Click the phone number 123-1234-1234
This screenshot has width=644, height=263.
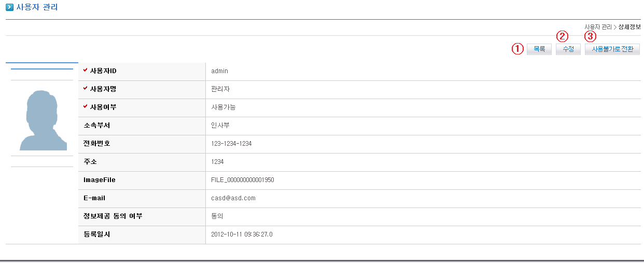(231, 144)
